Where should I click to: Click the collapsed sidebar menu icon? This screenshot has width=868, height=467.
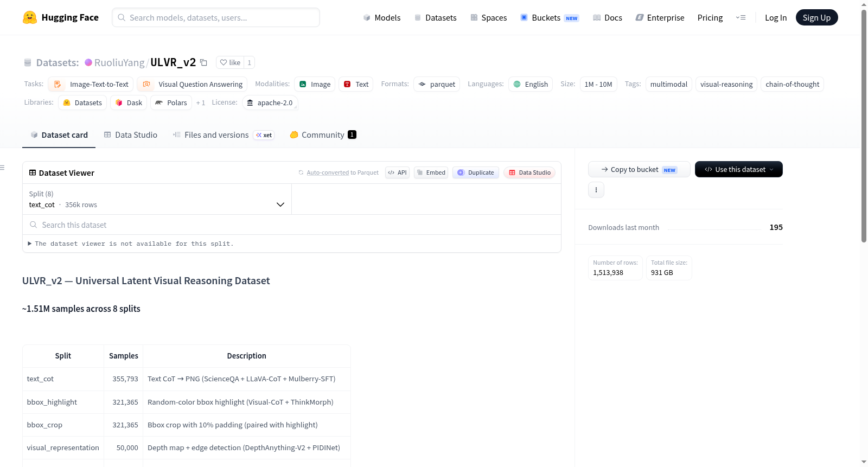[x=3, y=168]
